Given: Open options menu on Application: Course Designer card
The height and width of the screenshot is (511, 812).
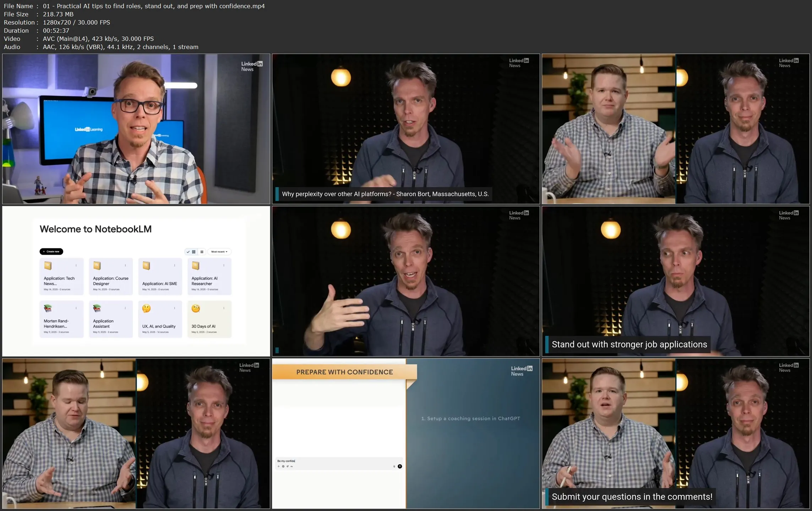Looking at the screenshot, I should point(125,265).
